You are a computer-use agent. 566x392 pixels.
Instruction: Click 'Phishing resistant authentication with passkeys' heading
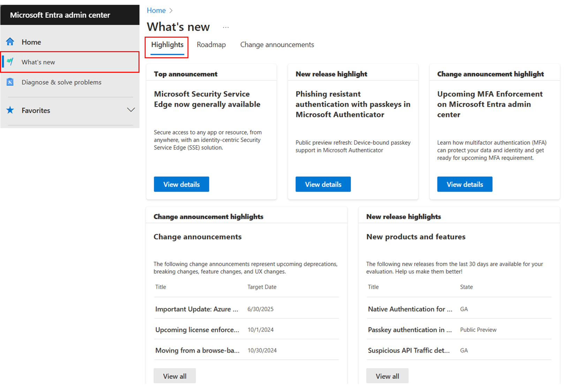[x=353, y=104]
